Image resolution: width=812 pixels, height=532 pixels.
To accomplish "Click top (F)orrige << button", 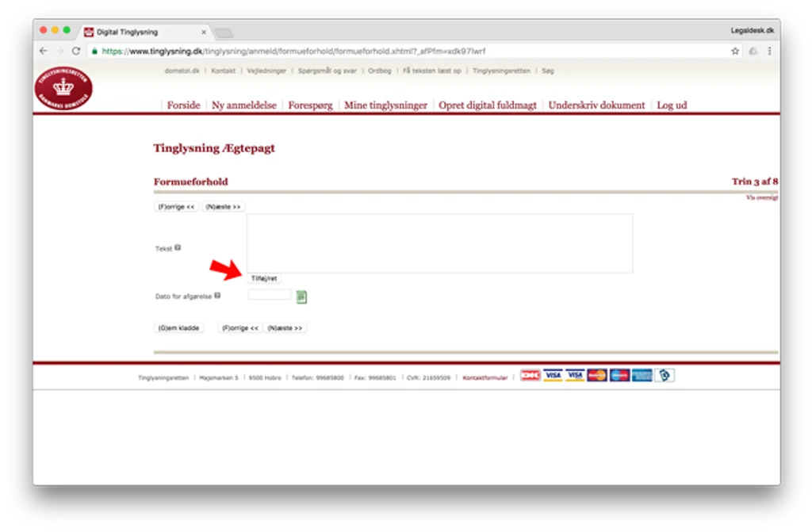I will [176, 207].
